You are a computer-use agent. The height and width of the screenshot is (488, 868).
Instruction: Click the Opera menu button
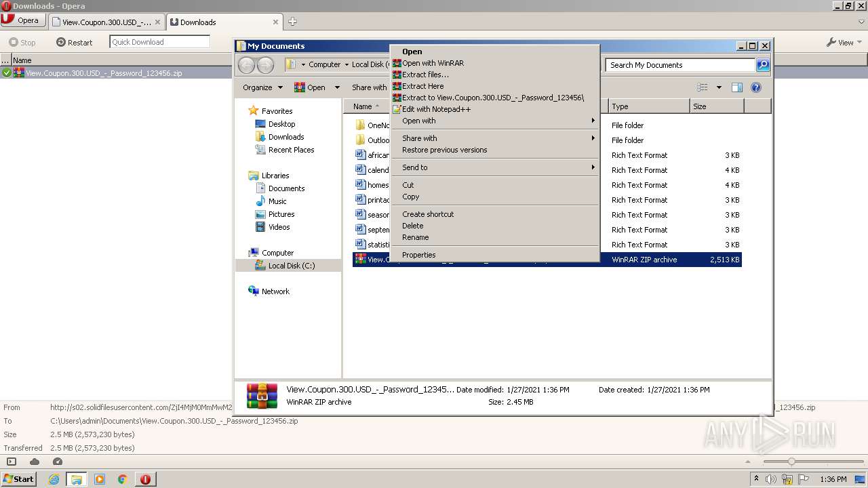tap(24, 20)
